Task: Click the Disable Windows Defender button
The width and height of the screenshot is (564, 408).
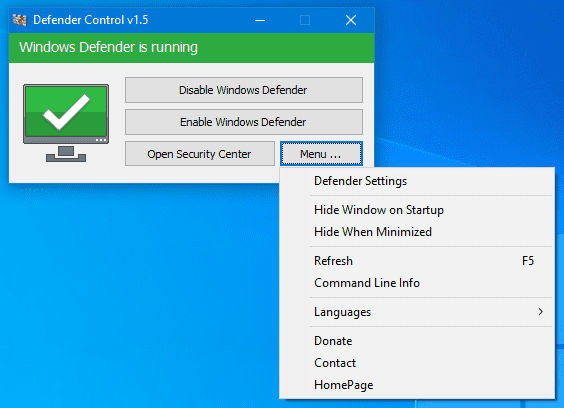Action: [x=244, y=90]
